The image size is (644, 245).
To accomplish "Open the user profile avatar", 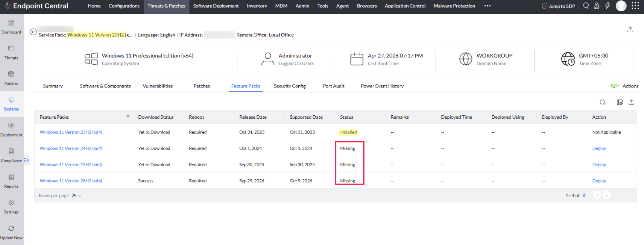I will pos(621,6).
